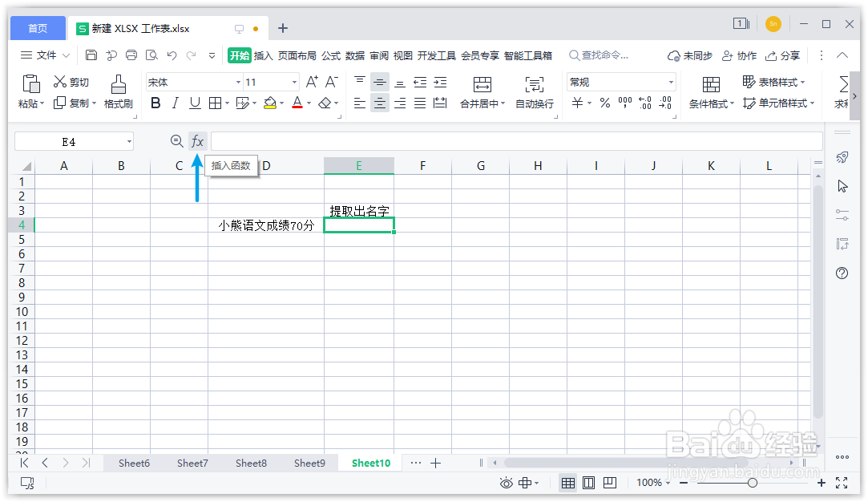This screenshot has width=868, height=502.
Task: Toggle italic formatting
Action: (175, 103)
